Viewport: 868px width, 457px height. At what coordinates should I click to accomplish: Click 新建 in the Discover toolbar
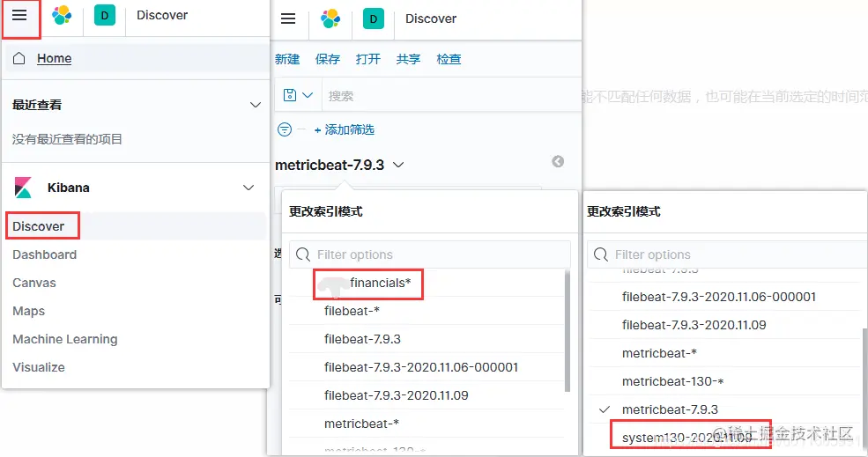(x=287, y=59)
